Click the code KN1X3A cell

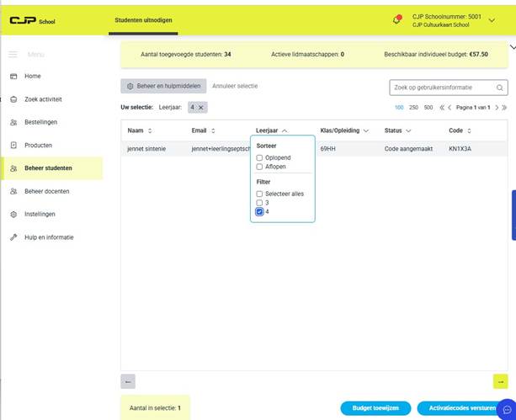460,149
